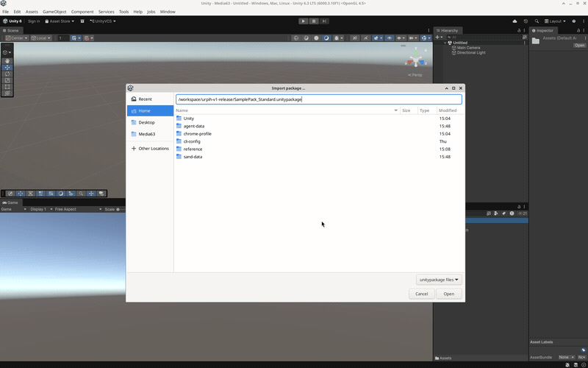Click the Search magnifier in toolbar
Viewport: 588px width, 368px height.
click(537, 21)
